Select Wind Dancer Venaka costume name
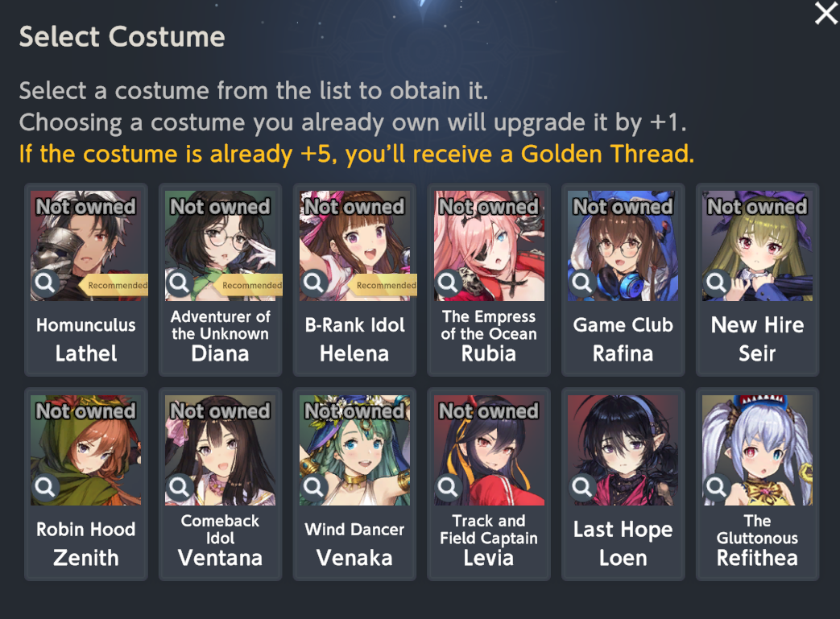Image resolution: width=840 pixels, height=619 pixels. [x=354, y=543]
